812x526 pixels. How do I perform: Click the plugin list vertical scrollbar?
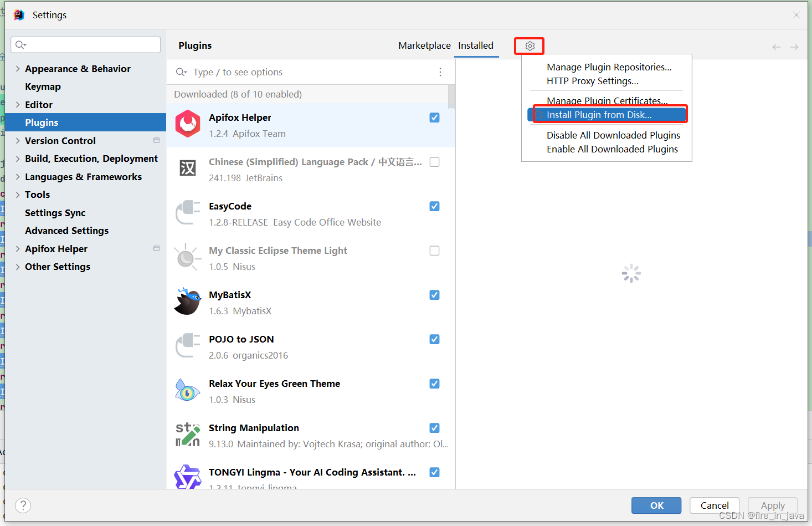coord(451,97)
